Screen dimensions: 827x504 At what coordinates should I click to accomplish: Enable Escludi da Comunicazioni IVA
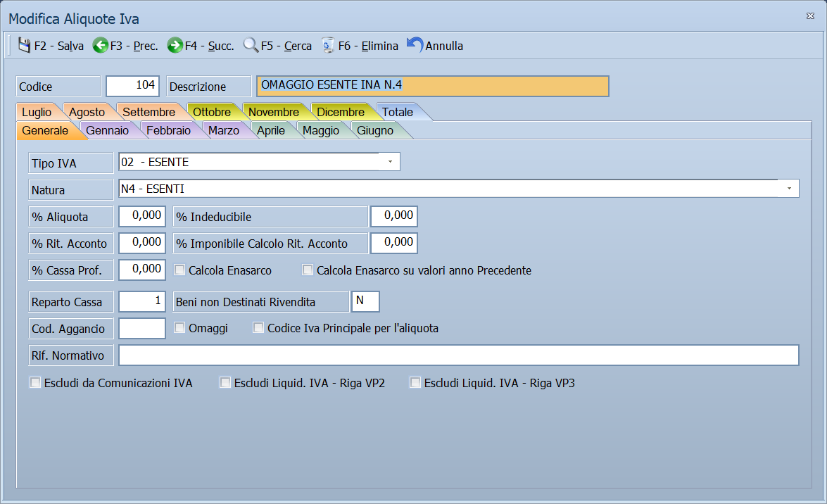pyautogui.click(x=35, y=383)
